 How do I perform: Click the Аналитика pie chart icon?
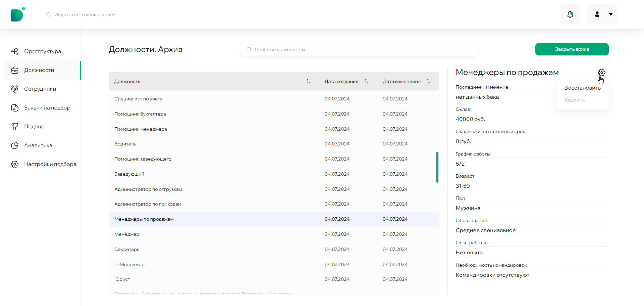(x=15, y=145)
